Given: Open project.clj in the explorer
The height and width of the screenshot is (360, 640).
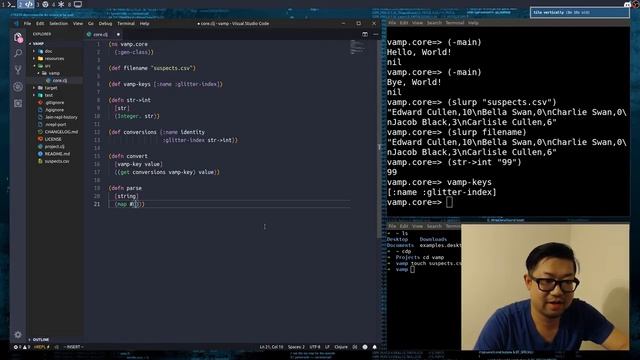Looking at the screenshot, I should (54, 147).
